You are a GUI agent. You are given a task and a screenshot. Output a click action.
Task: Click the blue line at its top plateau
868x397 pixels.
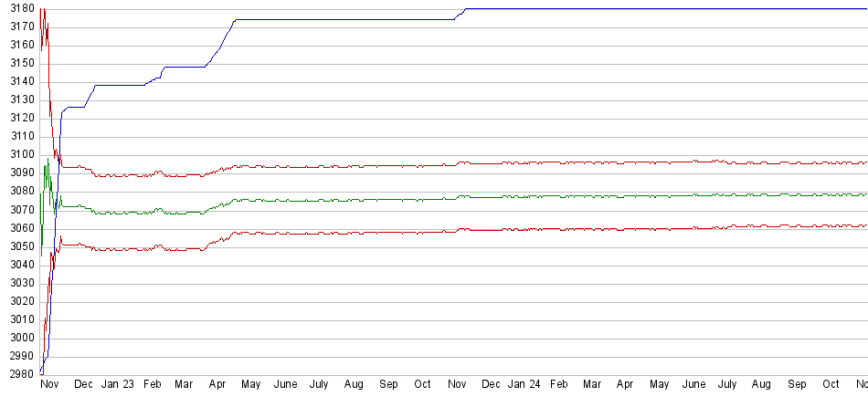(640, 9)
